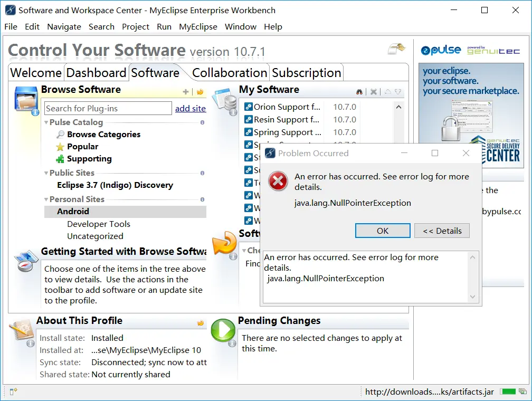Image resolution: width=532 pixels, height=401 pixels.
Task: Select Popular in Pulse Catalog
Action: (x=82, y=147)
